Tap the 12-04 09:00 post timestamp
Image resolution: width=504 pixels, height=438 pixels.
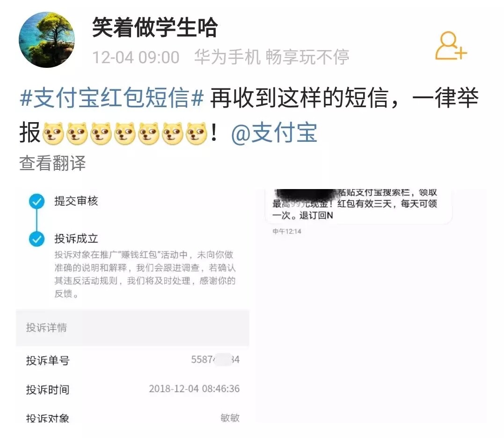coord(136,58)
